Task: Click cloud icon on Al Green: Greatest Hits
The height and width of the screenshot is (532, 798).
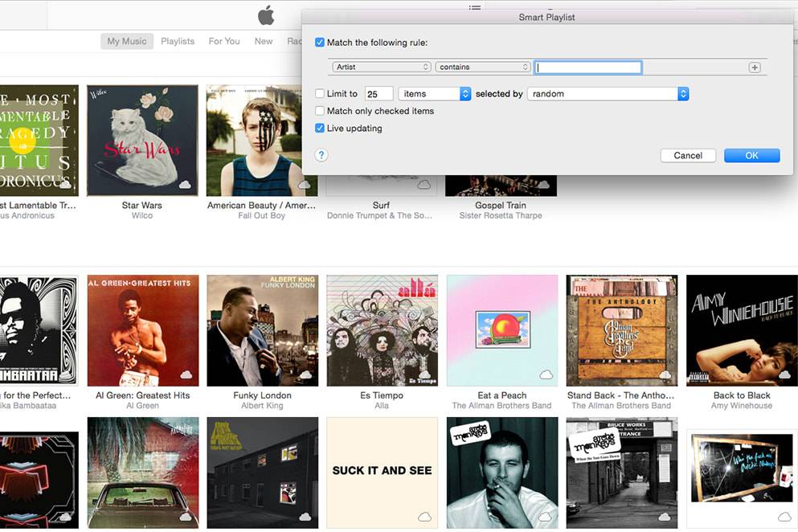Action: [x=186, y=374]
